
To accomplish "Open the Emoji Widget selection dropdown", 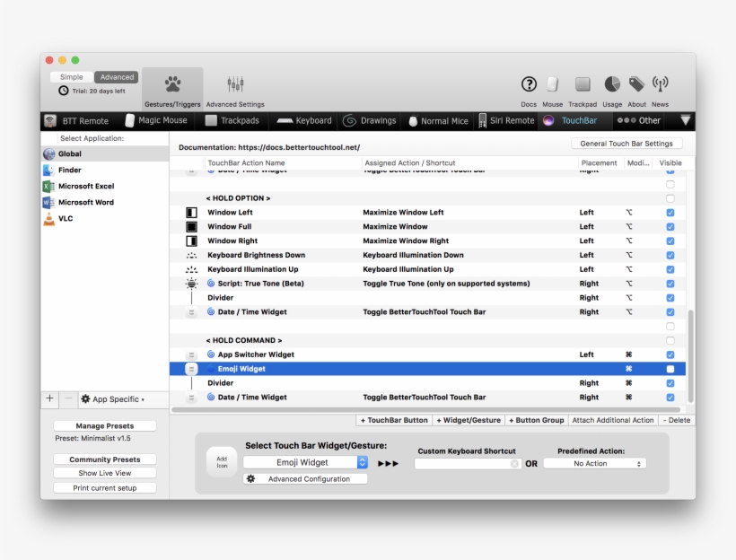I will click(305, 463).
